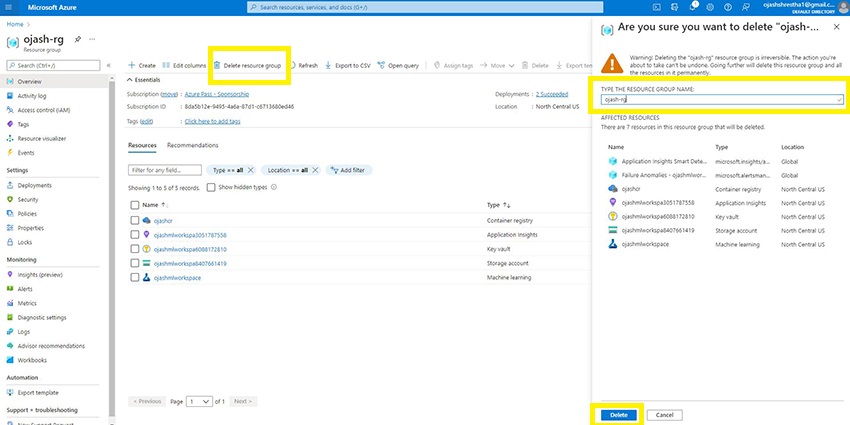The height and width of the screenshot is (425, 850).
Task: Click Assign tags in the toolbar
Action: point(453,66)
